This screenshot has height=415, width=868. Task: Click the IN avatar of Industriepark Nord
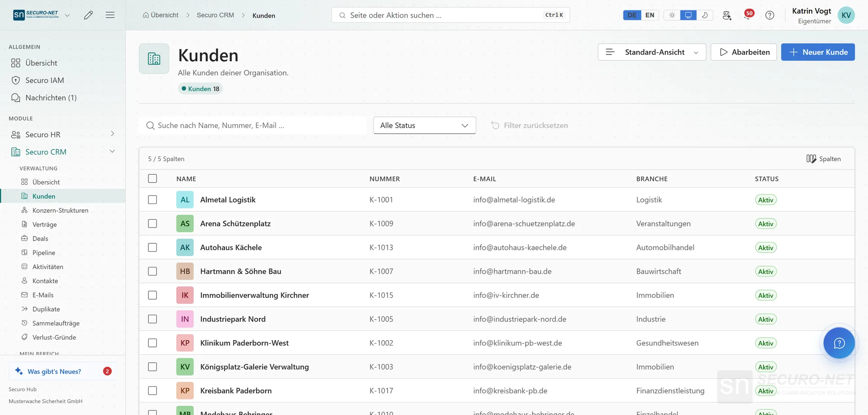185,319
